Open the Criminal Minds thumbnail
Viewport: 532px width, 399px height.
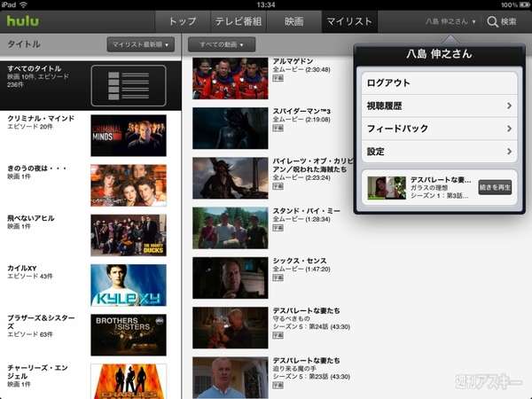129,136
